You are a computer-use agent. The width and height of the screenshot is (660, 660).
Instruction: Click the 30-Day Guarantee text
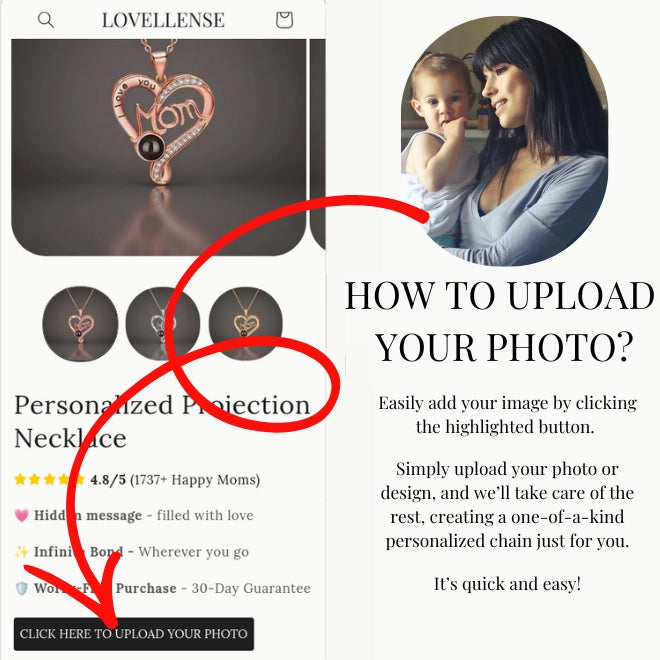(x=251, y=588)
